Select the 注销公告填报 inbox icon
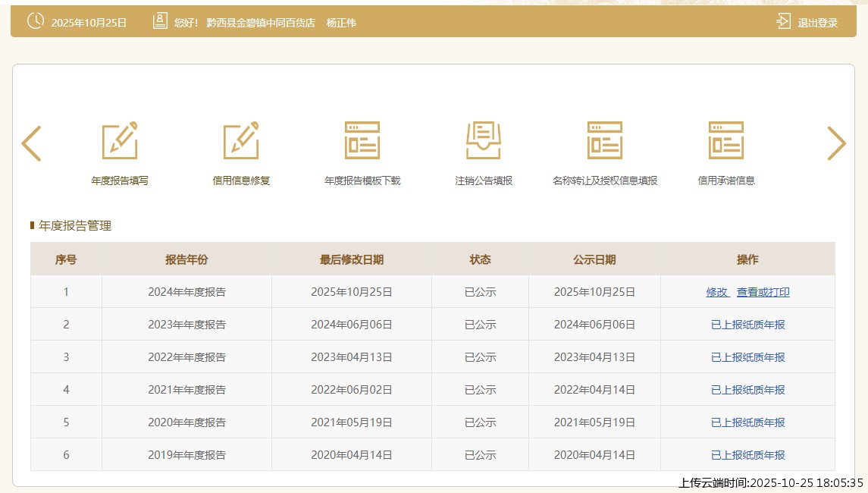Image resolution: width=868 pixels, height=493 pixels. tap(484, 140)
